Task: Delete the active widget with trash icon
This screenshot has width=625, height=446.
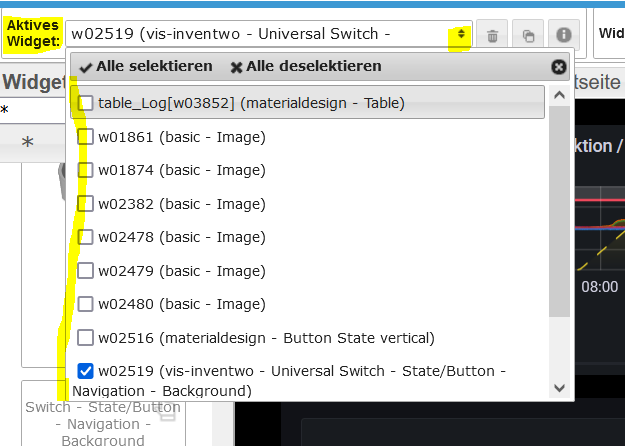Action: [x=492, y=35]
